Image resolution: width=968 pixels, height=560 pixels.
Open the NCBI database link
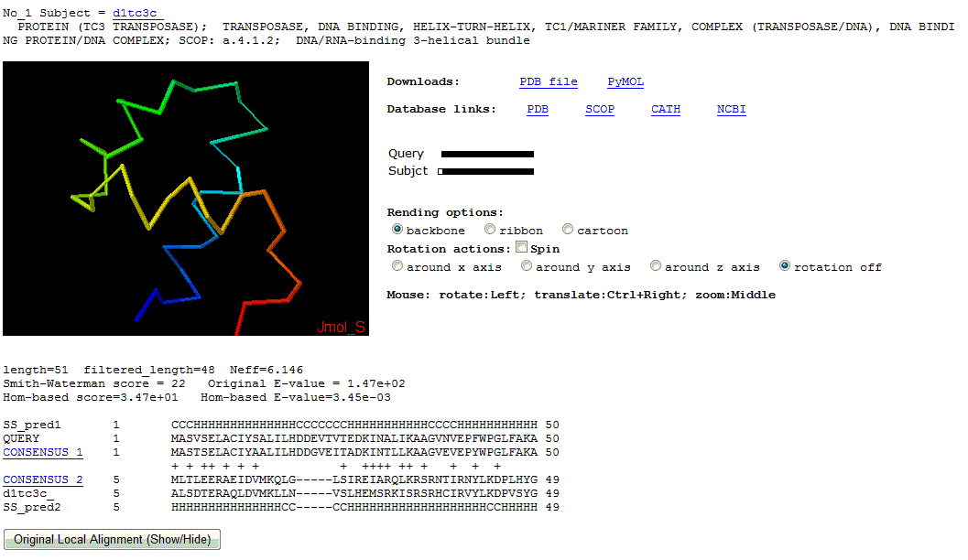coord(731,109)
